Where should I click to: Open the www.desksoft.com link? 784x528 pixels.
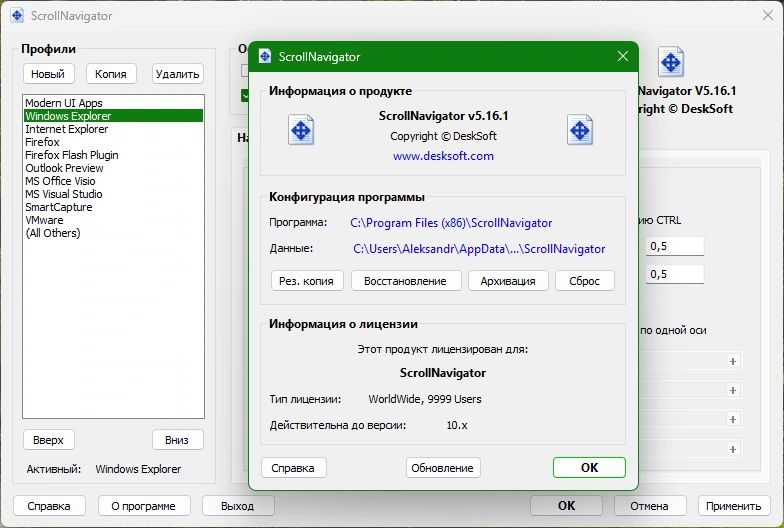pos(443,156)
